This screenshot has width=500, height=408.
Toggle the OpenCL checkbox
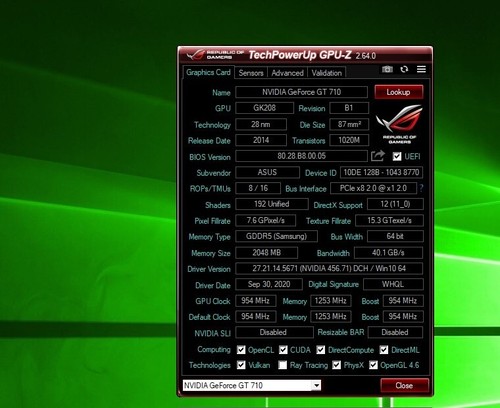coord(241,350)
